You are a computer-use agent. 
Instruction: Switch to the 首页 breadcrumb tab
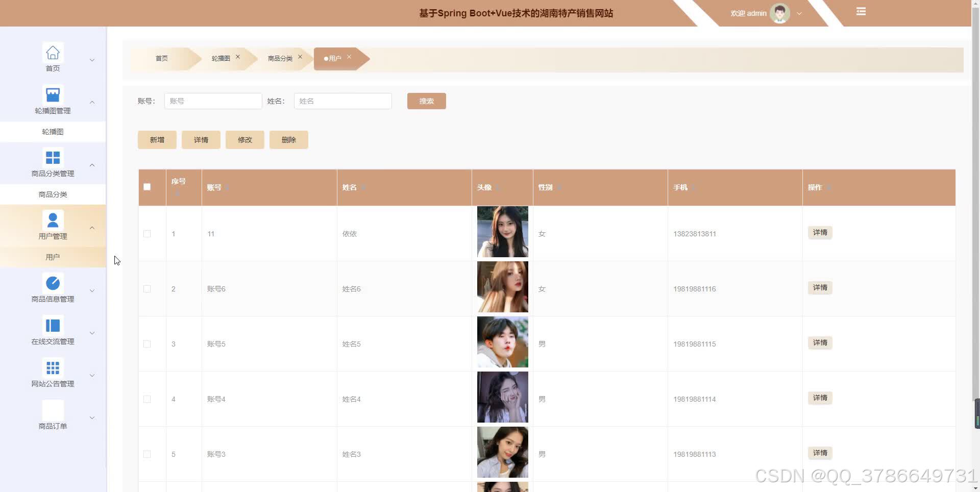pos(162,59)
